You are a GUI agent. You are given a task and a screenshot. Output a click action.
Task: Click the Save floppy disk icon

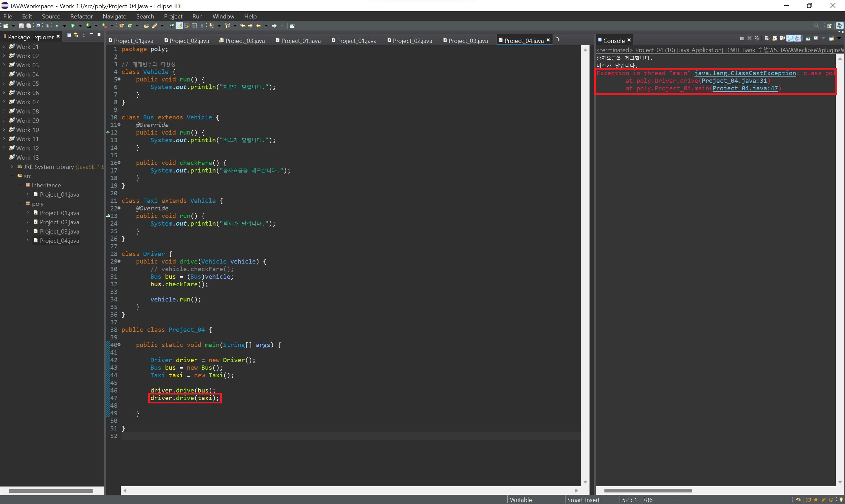tap(21, 26)
